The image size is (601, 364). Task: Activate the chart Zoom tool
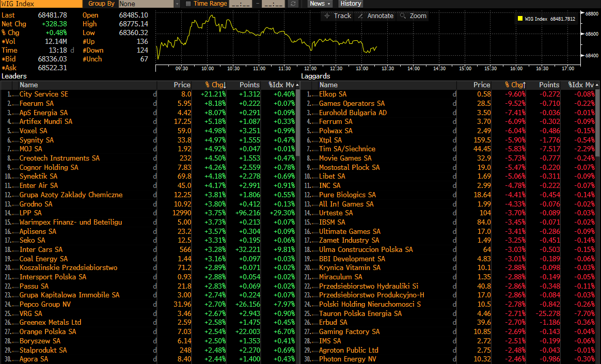coord(413,16)
